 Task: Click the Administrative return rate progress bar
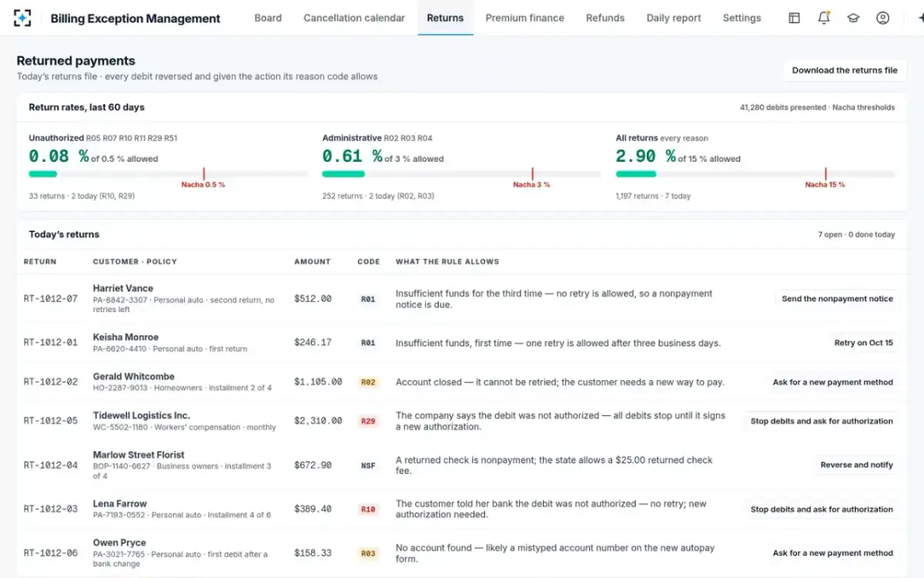pyautogui.click(x=461, y=174)
